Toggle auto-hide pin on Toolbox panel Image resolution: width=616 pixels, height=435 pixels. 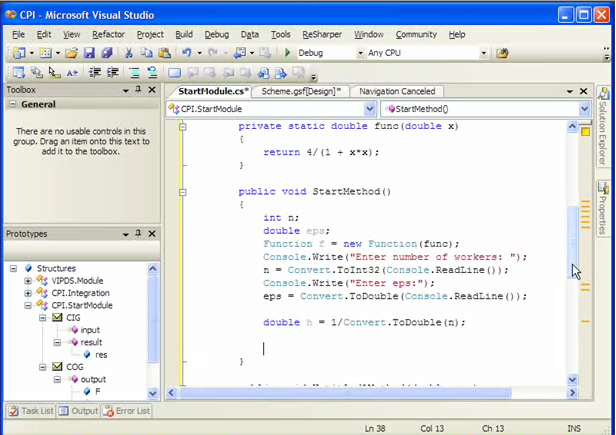(x=138, y=90)
